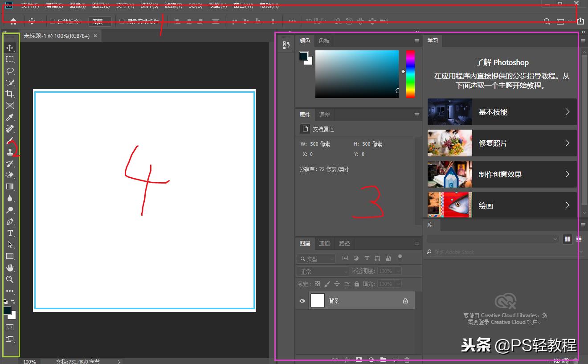Filter layers for pixel layers icon
This screenshot has width=588, height=364.
click(345, 258)
